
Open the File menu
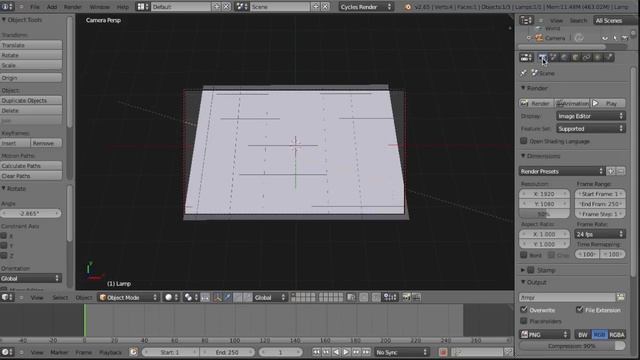(35, 7)
